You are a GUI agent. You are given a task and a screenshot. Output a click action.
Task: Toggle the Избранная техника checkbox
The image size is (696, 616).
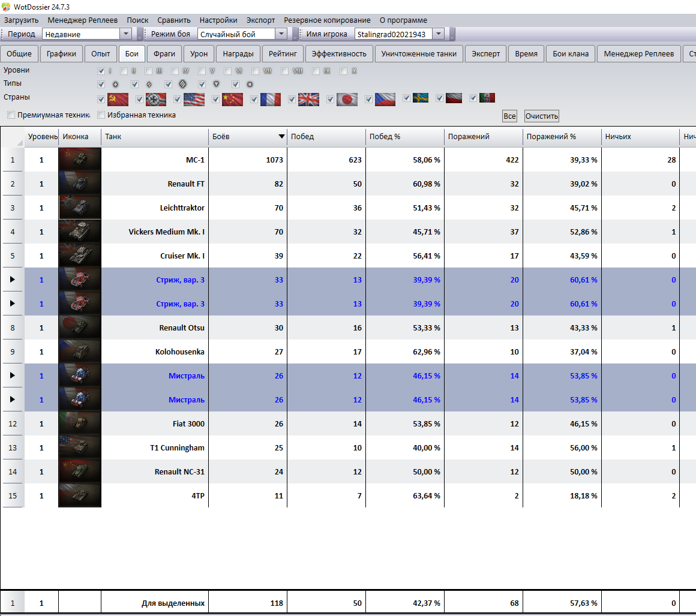click(101, 115)
